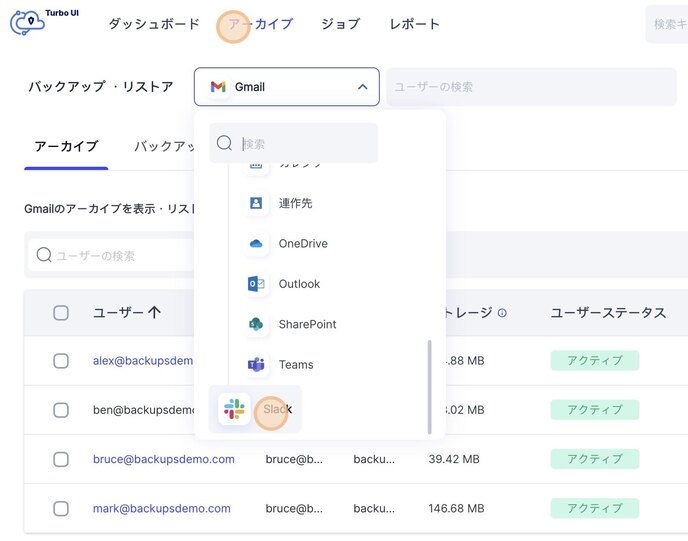Switch to the バックアップ tab
The height and width of the screenshot is (541, 688).
(x=165, y=146)
